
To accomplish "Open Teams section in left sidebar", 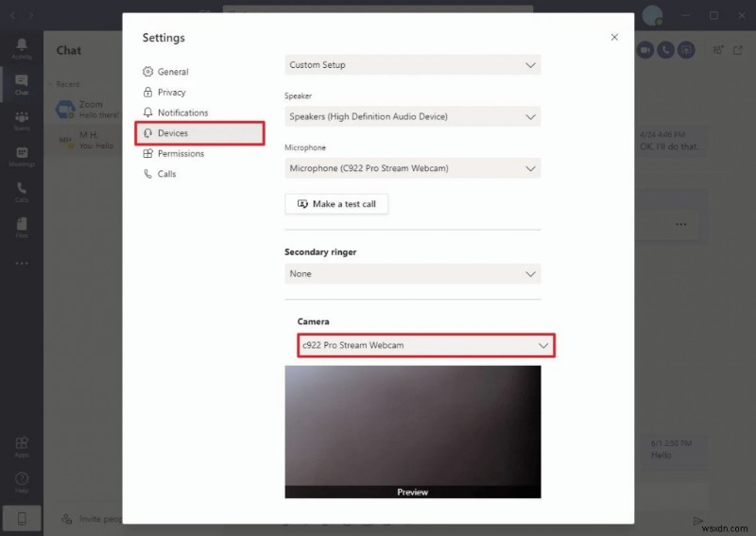I will pos(22,121).
